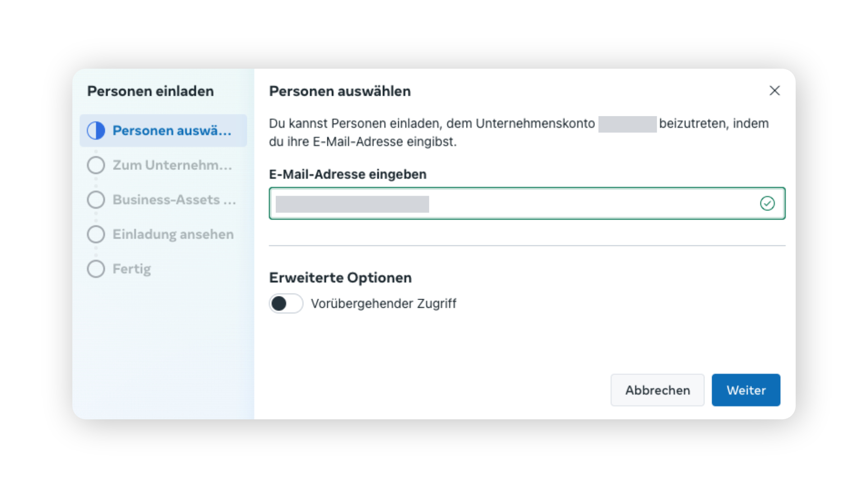Click the Abbrechen button
The width and height of the screenshot is (868, 488).
657,390
